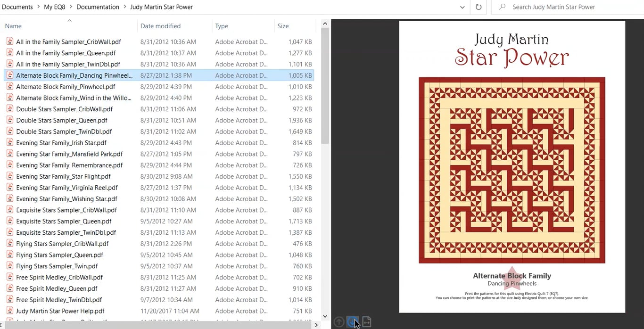This screenshot has width=644, height=329.
Task: Open the address bar history dropdown
Action: [x=462, y=7]
